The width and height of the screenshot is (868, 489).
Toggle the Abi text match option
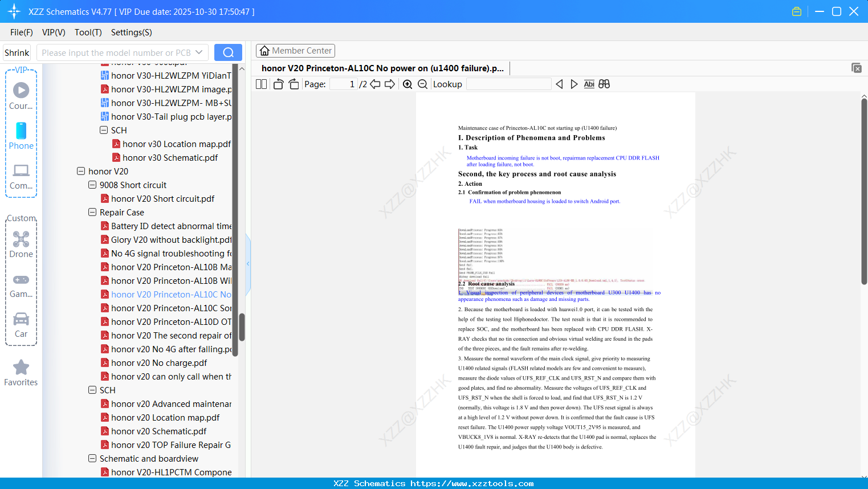[x=589, y=84]
